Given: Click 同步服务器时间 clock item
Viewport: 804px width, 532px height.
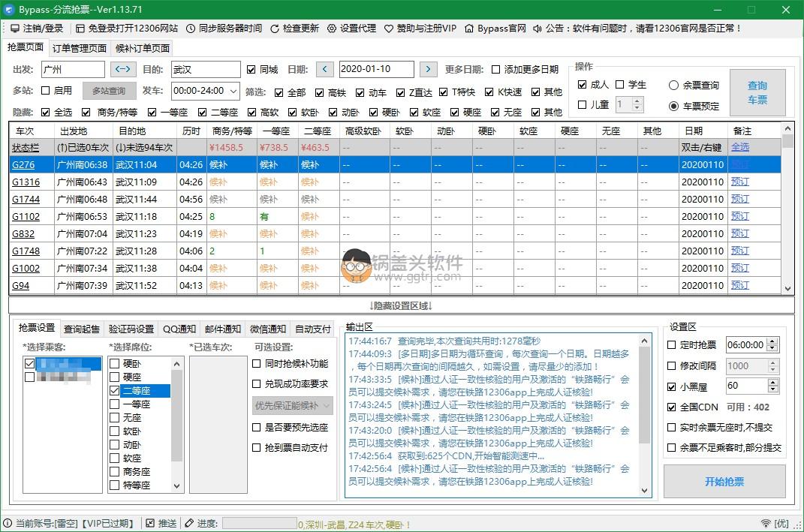Looking at the screenshot, I should [224, 29].
